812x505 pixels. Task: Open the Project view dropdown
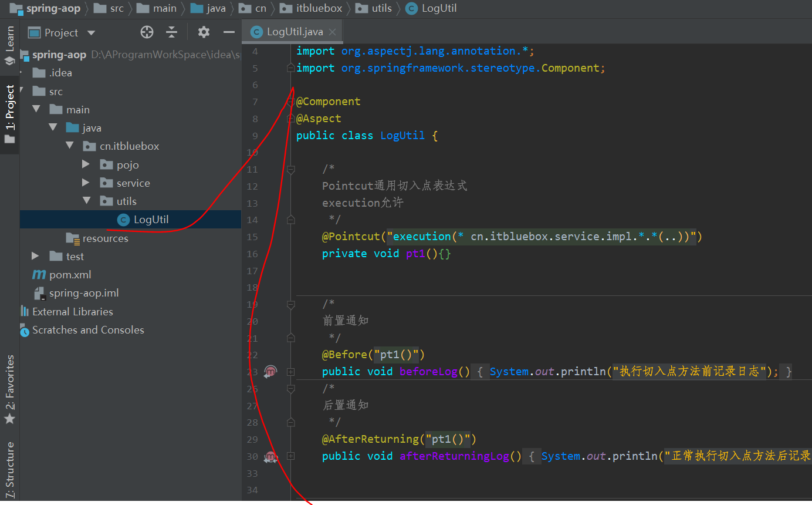point(90,33)
